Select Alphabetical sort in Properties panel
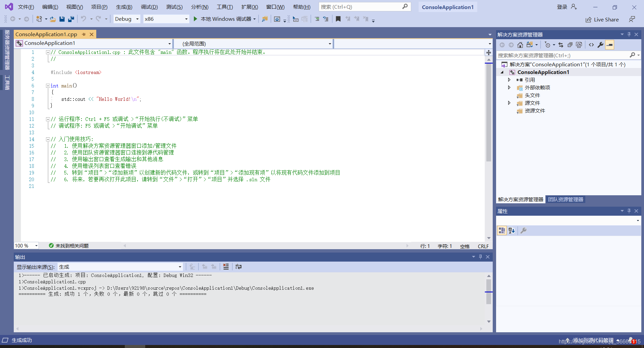 [x=512, y=230]
